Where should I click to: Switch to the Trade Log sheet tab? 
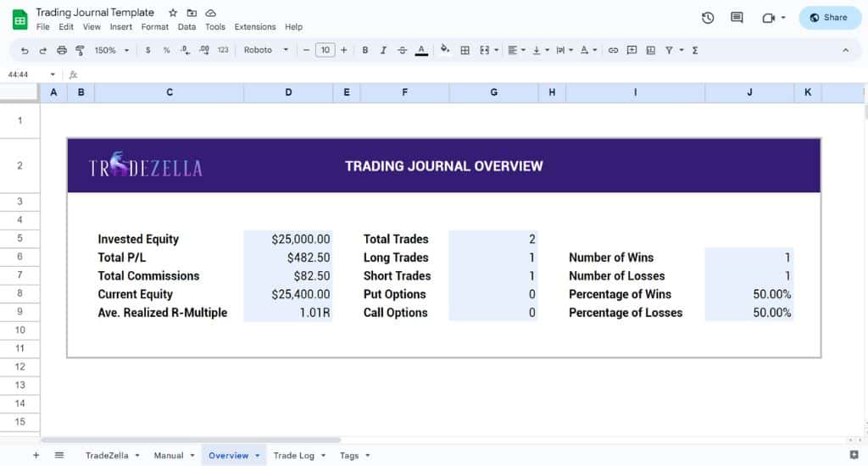click(293, 456)
